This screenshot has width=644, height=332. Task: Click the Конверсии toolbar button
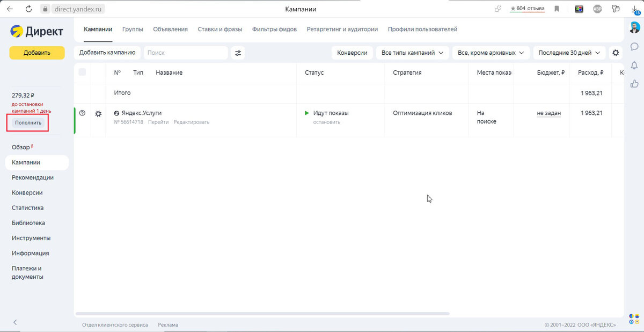(353, 53)
